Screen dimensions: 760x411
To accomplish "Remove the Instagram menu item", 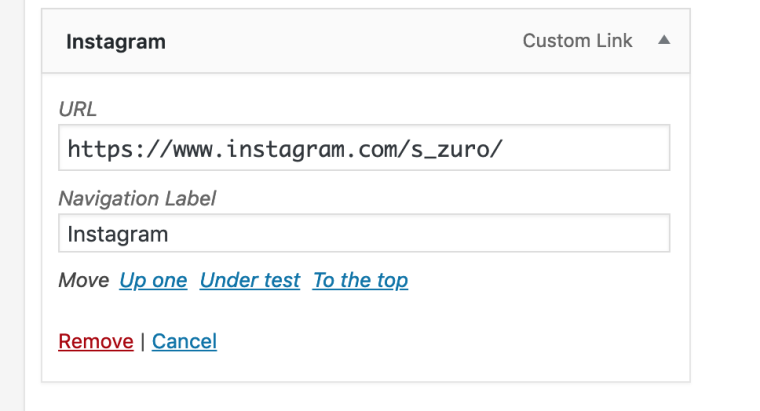I will [96, 342].
